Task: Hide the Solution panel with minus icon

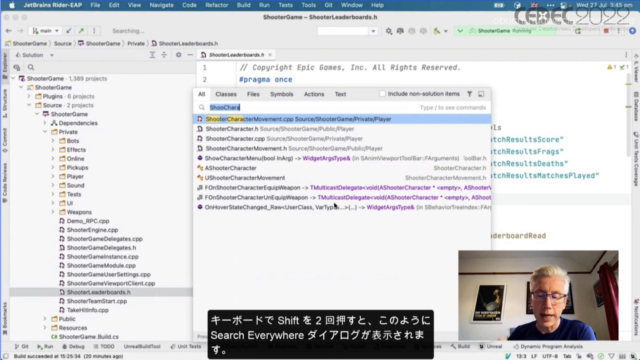Action: 190,55
